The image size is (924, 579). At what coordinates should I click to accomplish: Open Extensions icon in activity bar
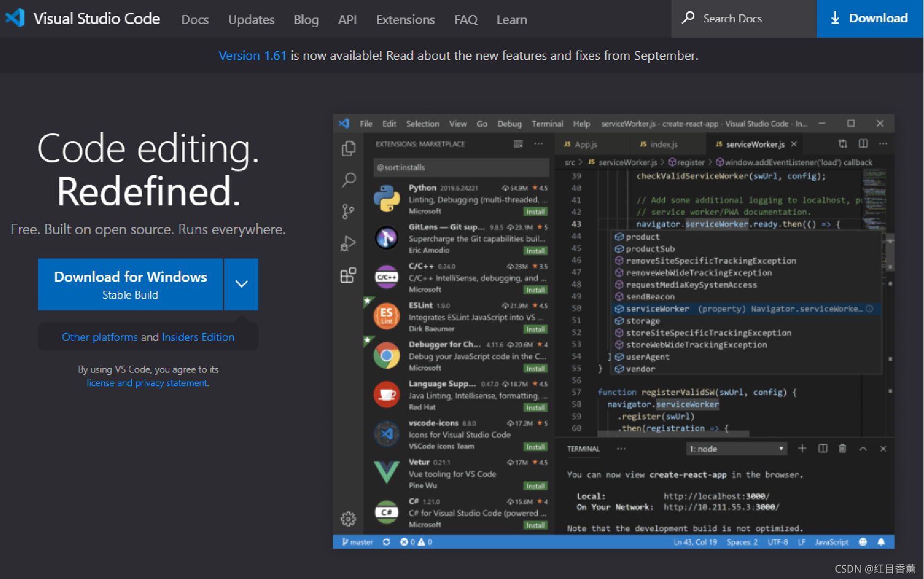(348, 275)
